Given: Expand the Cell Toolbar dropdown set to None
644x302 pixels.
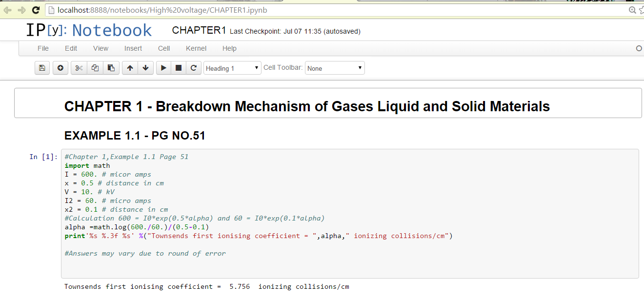Looking at the screenshot, I should tap(335, 68).
